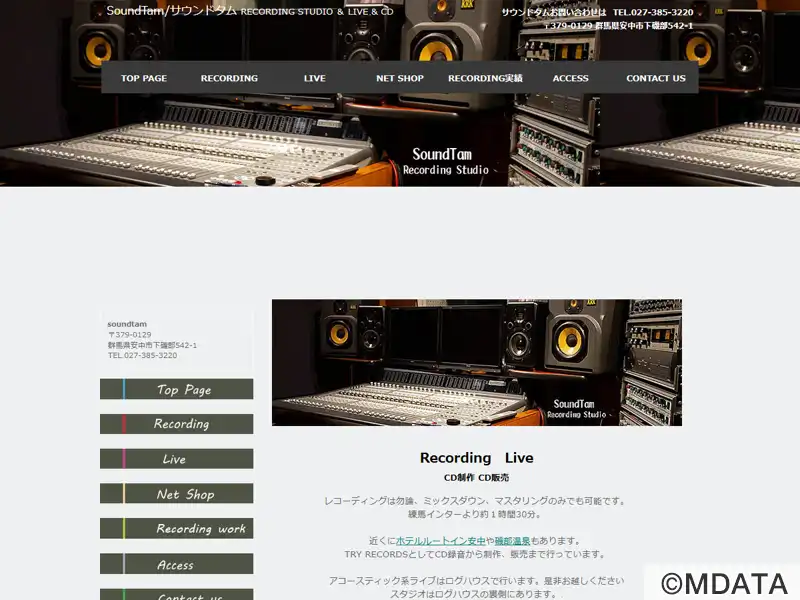Click the line starting with レコーディングは勿論
Viewport: 800px width, 600px height.
click(x=477, y=501)
